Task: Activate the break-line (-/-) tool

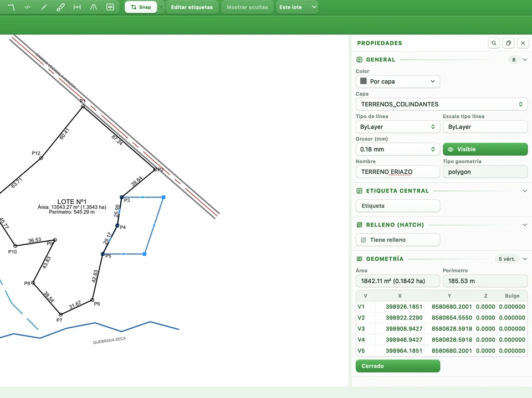Action: pos(28,7)
